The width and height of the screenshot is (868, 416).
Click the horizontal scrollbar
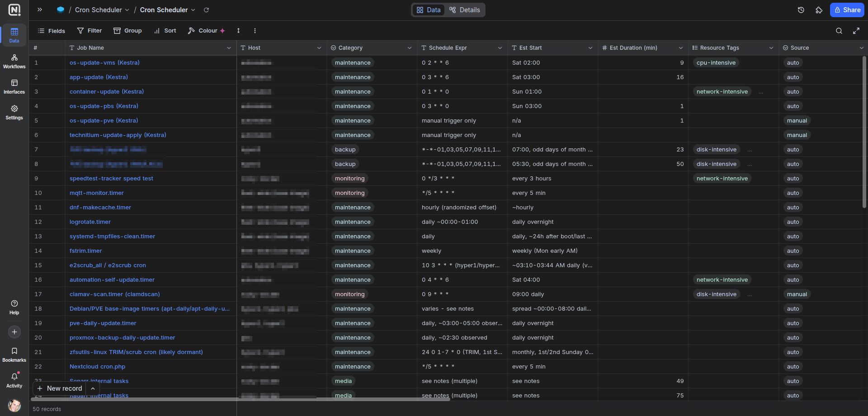coord(241,399)
